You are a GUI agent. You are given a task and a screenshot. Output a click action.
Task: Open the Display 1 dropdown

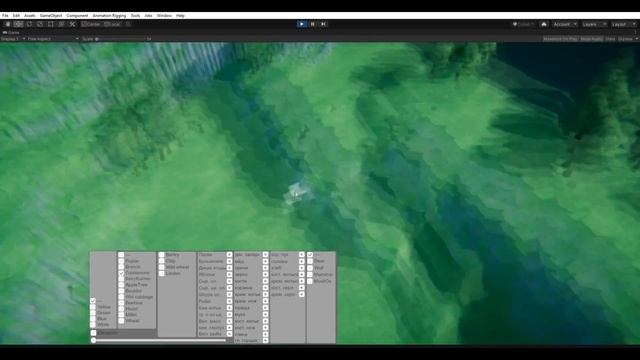(x=13, y=39)
